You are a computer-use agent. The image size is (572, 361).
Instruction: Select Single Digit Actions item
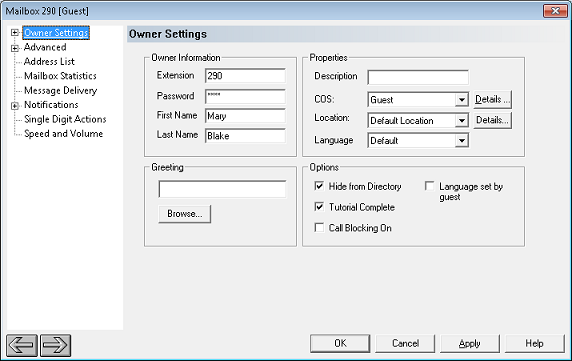(65, 119)
